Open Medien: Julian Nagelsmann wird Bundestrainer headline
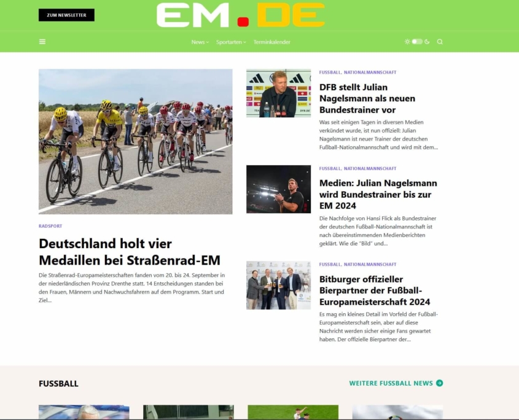The height and width of the screenshot is (420, 519). [x=378, y=194]
